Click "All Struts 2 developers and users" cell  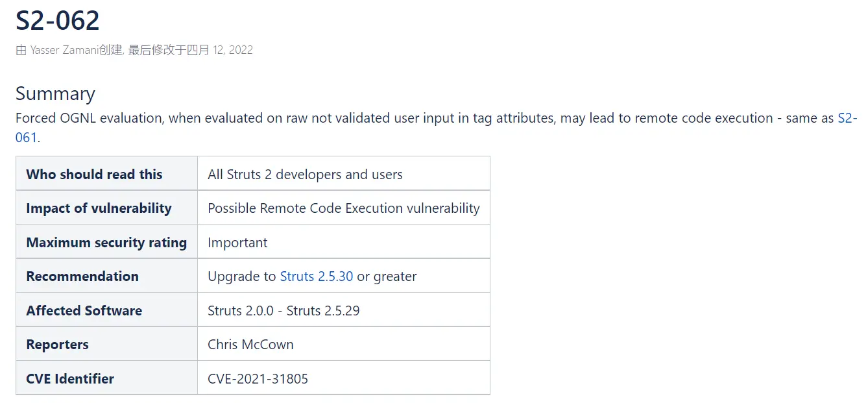click(305, 175)
